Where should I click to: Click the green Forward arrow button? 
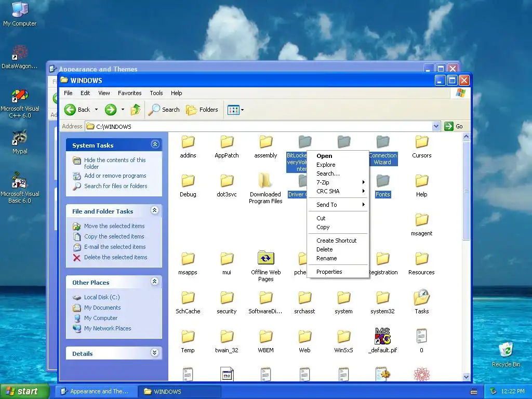pos(111,110)
